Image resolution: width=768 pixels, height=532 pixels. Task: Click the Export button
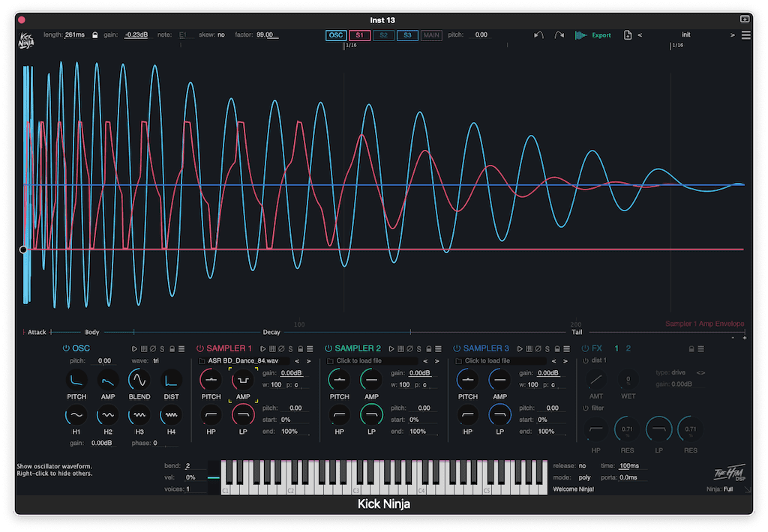coord(593,35)
